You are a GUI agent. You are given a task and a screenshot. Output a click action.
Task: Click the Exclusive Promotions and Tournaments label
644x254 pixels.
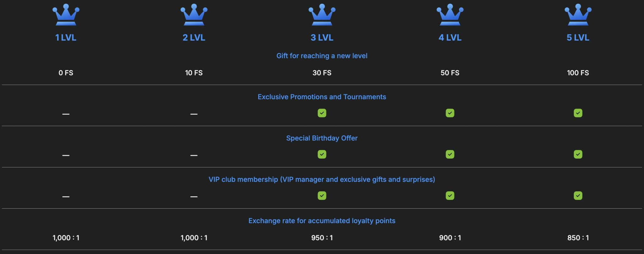point(322,97)
